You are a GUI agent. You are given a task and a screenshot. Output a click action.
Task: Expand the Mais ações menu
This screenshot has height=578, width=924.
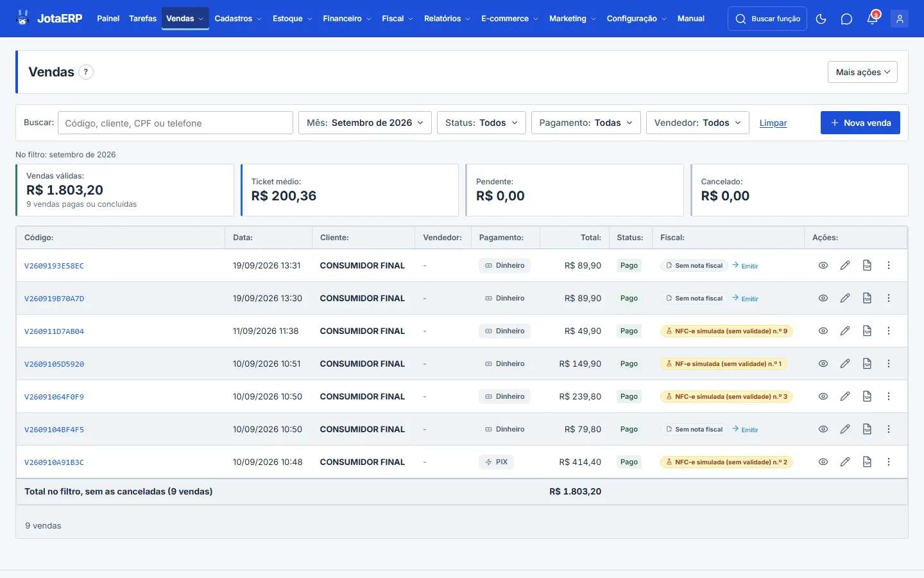coord(862,72)
